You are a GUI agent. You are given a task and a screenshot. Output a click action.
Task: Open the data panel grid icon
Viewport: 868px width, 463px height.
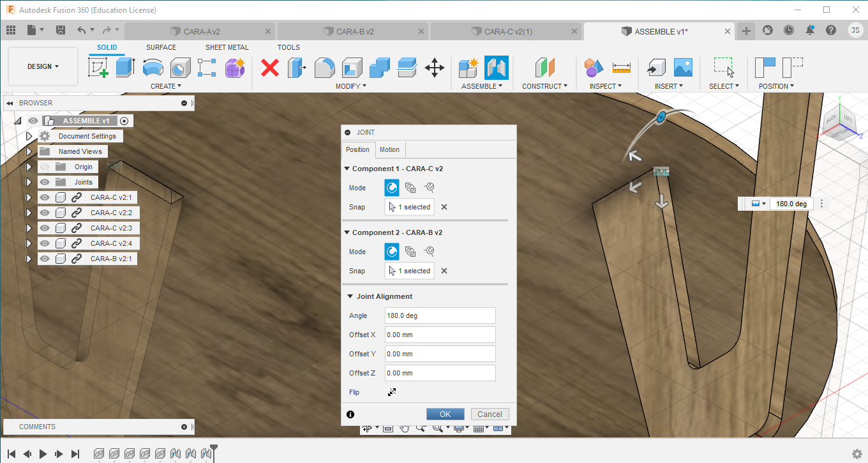pos(11,30)
